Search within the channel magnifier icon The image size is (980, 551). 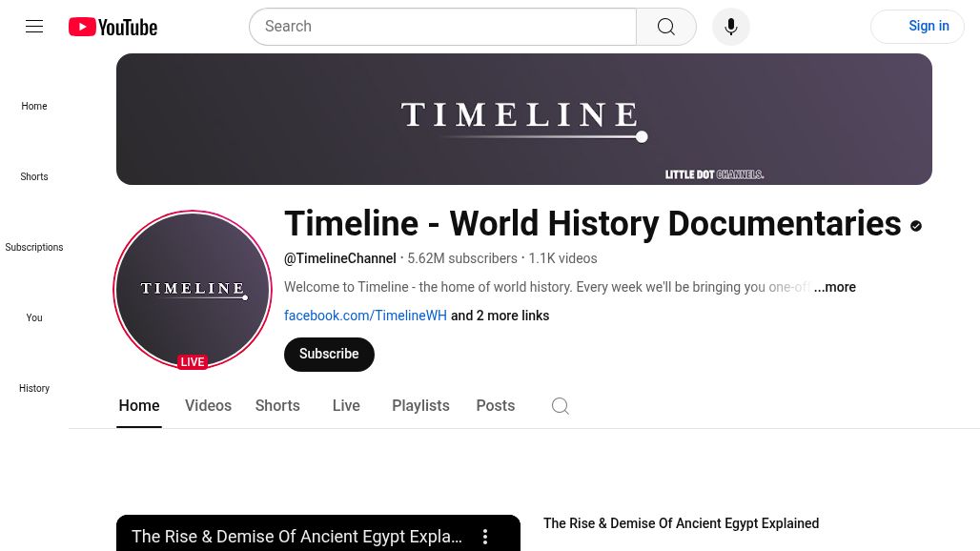[560, 406]
